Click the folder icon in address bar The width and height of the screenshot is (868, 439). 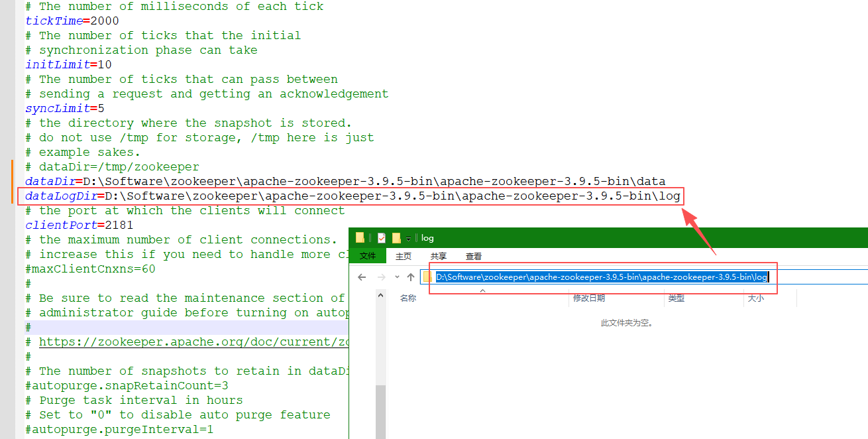[x=427, y=277]
